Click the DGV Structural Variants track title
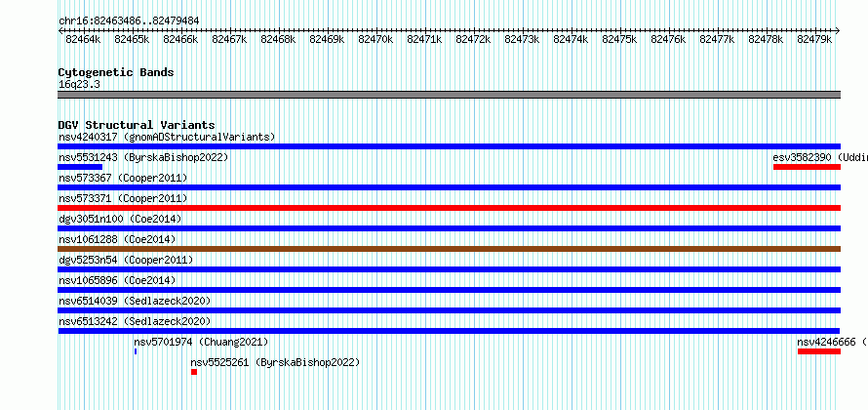Image resolution: width=868 pixels, height=410 pixels. pos(137,125)
